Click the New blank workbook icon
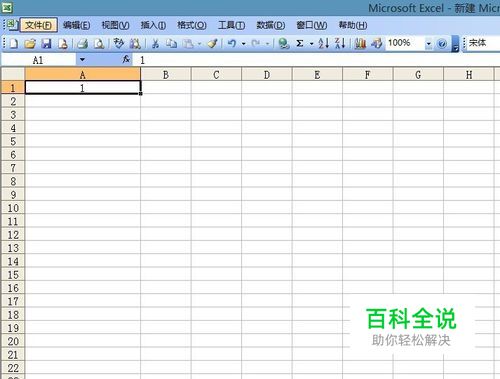 pyautogui.click(x=14, y=43)
